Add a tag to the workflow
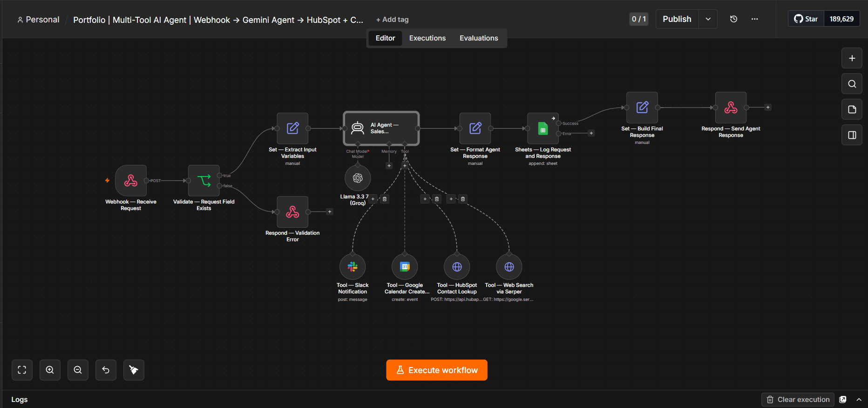Screen dimensions: 868x408 (x=392, y=20)
